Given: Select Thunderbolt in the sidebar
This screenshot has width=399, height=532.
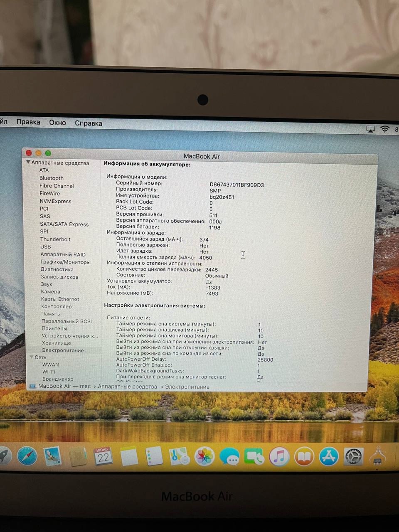Looking at the screenshot, I should tap(55, 239).
